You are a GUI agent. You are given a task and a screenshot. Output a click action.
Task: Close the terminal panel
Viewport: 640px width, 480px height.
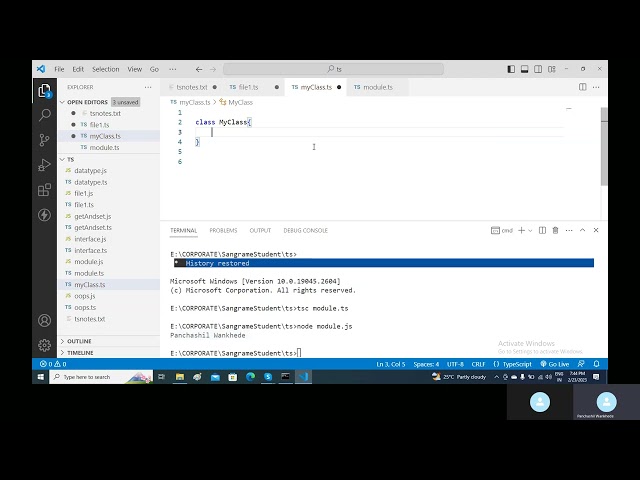click(596, 230)
